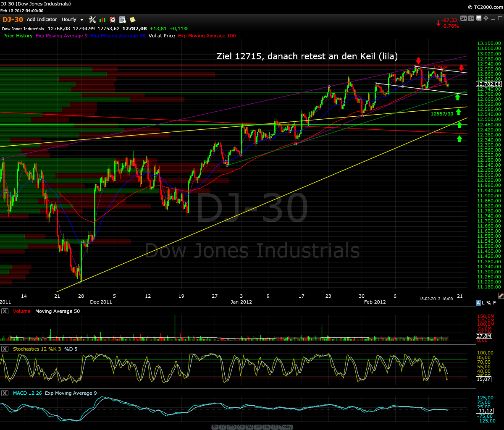Close the Volume indicator pane
Image resolution: width=504 pixels, height=430 pixels.
(5, 312)
